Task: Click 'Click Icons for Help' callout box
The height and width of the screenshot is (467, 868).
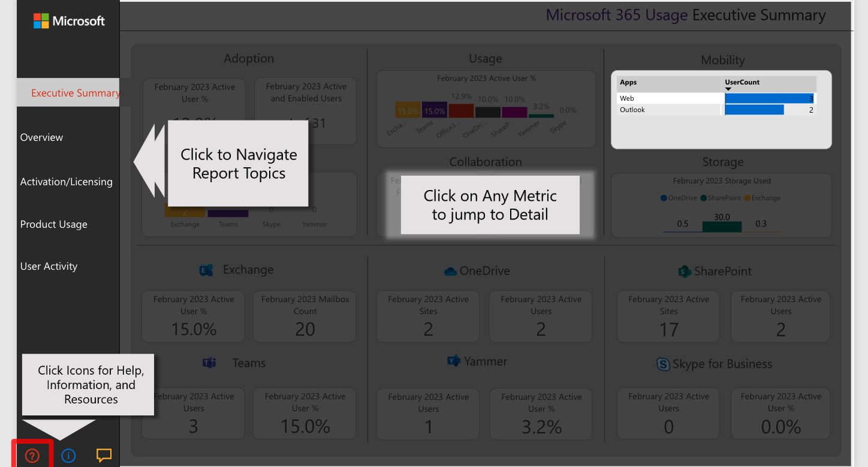Action: [88, 384]
